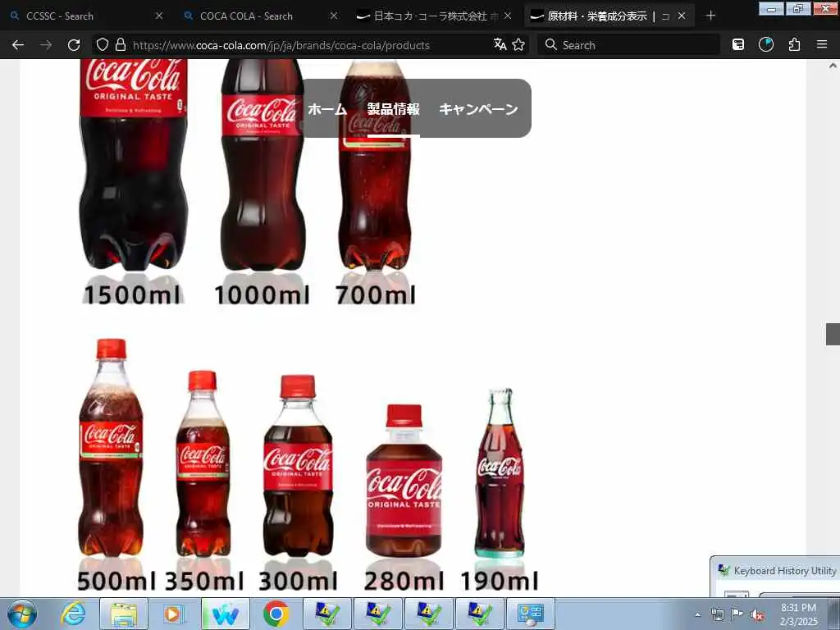This screenshot has width=840, height=630.
Task: Select the 500ml Coca-Cola bottle image
Action: (x=111, y=447)
